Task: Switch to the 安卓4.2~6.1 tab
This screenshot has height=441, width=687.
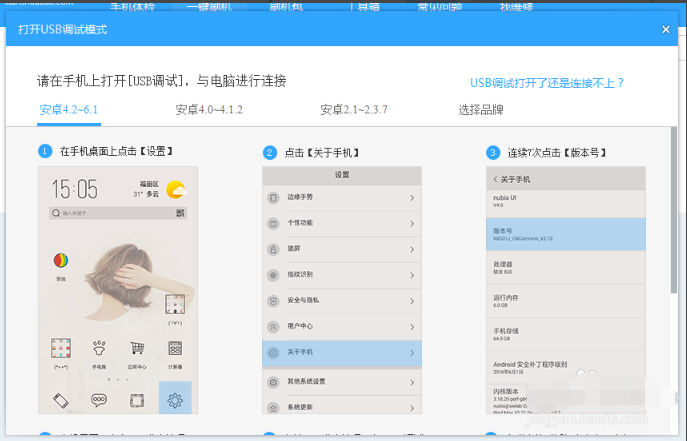Action: click(x=68, y=110)
